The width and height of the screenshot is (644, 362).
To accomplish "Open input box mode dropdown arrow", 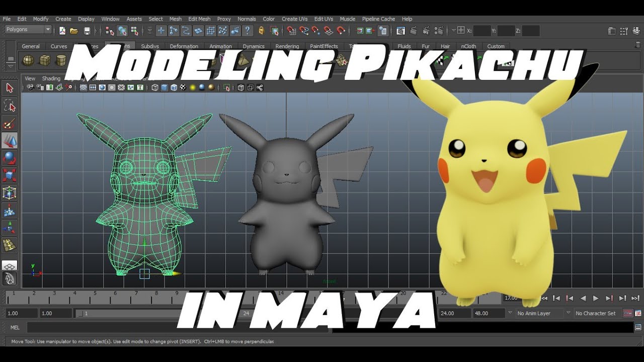I will [x=453, y=31].
